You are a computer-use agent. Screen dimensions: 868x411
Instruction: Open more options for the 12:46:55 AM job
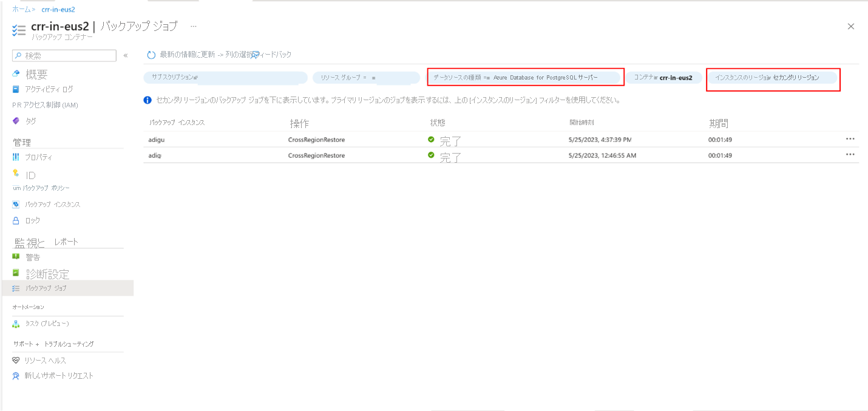tap(850, 155)
